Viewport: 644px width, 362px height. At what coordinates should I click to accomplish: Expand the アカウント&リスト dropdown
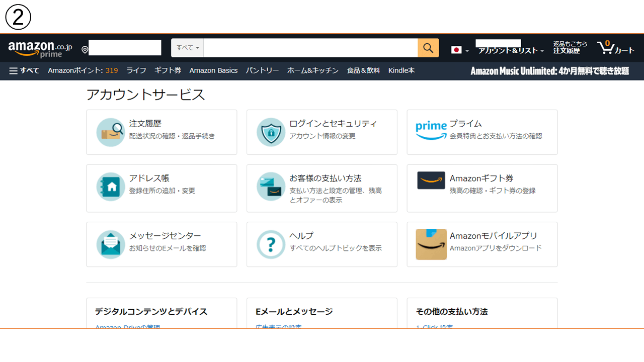coord(510,51)
